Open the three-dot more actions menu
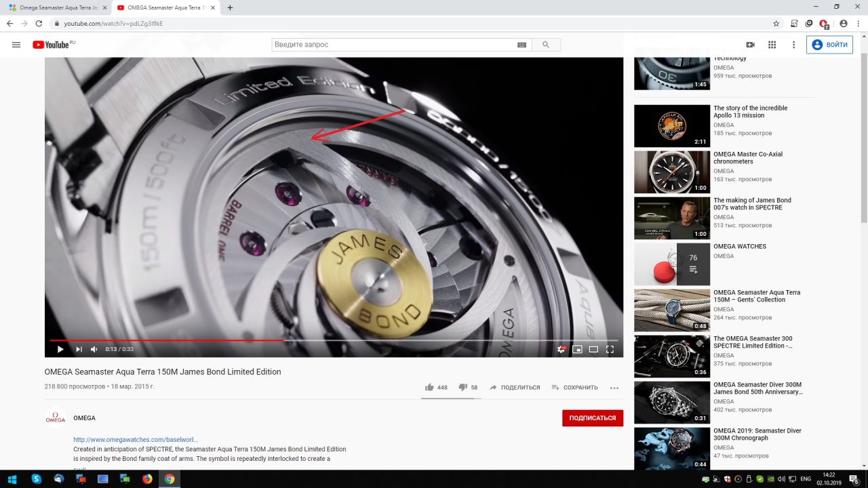Image resolution: width=868 pixels, height=488 pixels. point(614,388)
